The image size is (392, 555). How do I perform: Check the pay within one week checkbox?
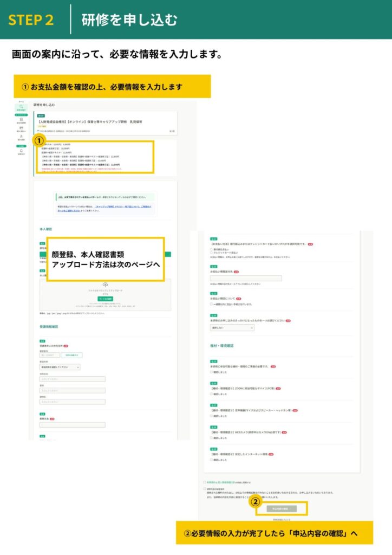point(211,305)
